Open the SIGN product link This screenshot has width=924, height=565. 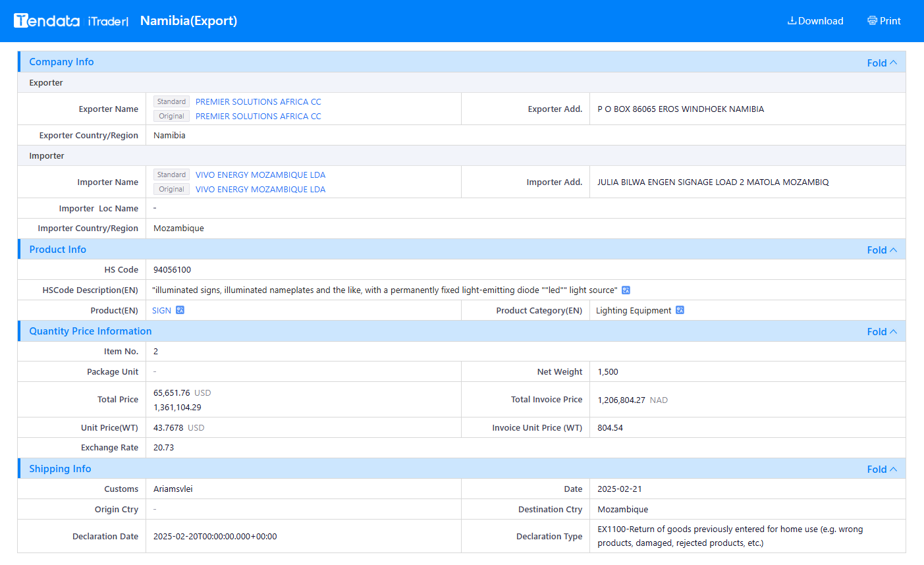point(161,310)
